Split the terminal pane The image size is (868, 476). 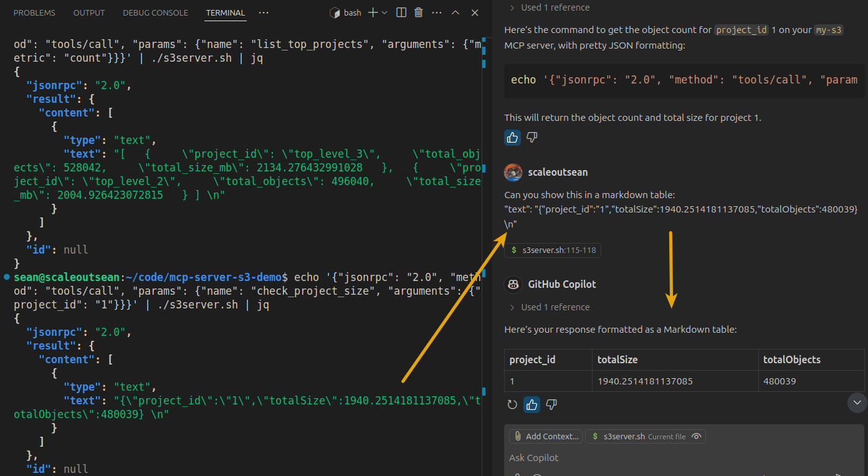click(x=402, y=12)
